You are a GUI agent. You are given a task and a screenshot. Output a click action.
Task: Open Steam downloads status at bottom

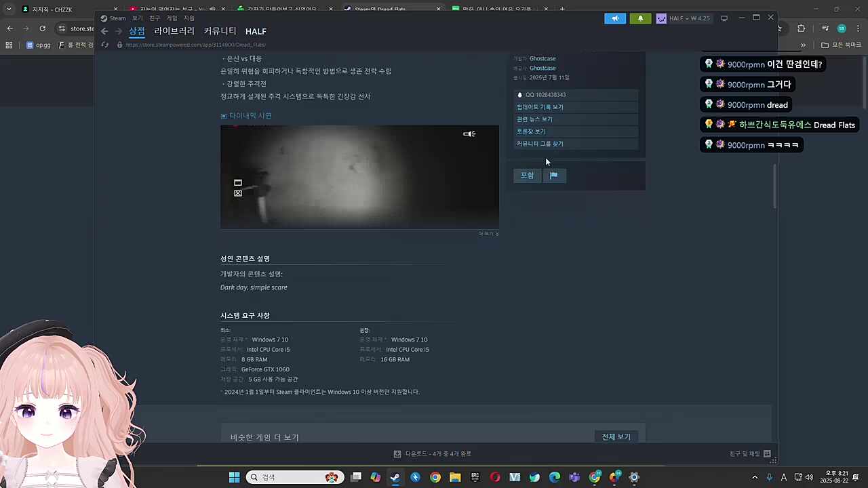pyautogui.click(x=433, y=453)
